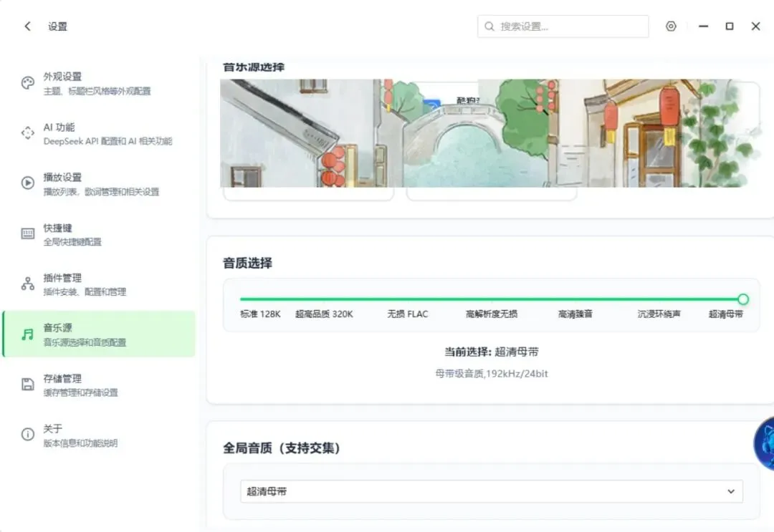Viewport: 774px width, 532px height.
Task: Select the 音乐源 sidebar item
Action: 99,334
